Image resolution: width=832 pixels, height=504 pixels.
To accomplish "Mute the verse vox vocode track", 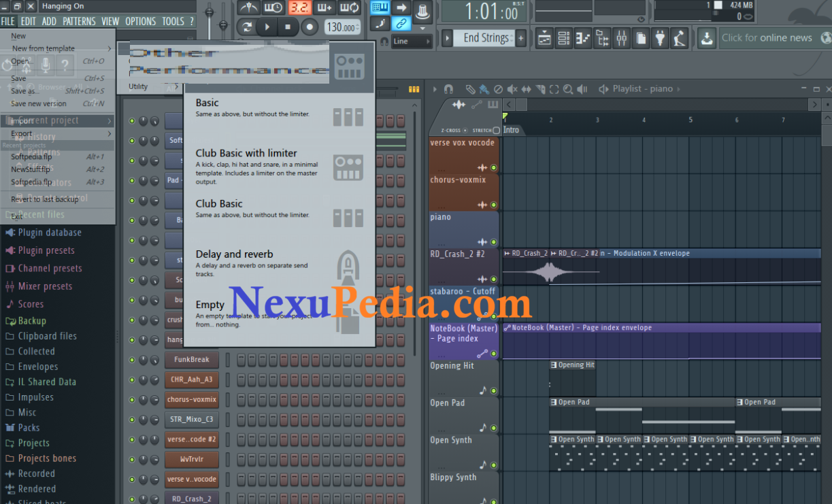I will coord(494,167).
